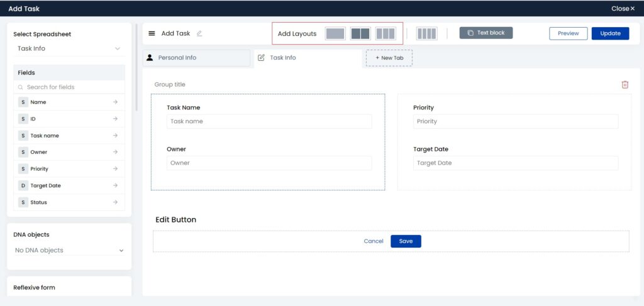Click the Search for fields input

tap(69, 87)
